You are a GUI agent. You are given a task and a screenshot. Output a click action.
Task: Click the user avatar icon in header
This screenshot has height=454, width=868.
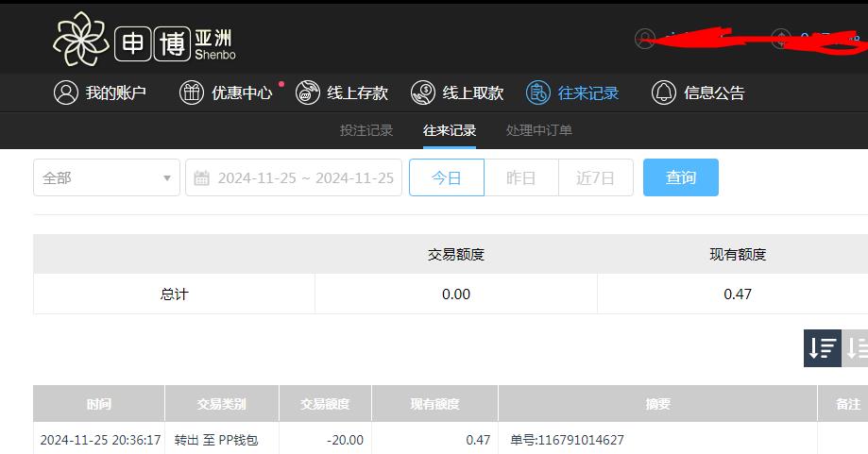coord(645,38)
